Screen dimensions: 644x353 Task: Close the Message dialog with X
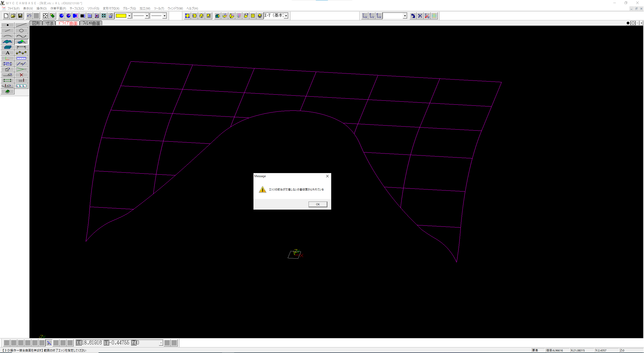point(327,176)
